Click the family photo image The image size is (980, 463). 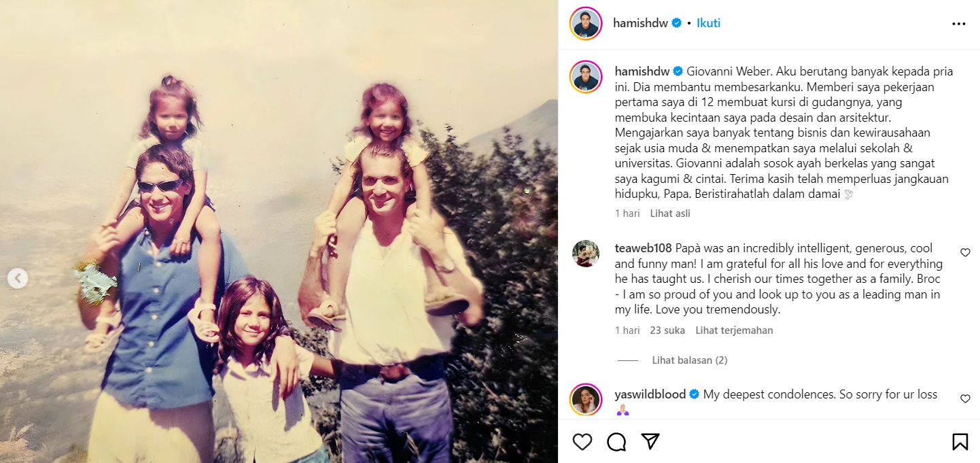(279, 231)
